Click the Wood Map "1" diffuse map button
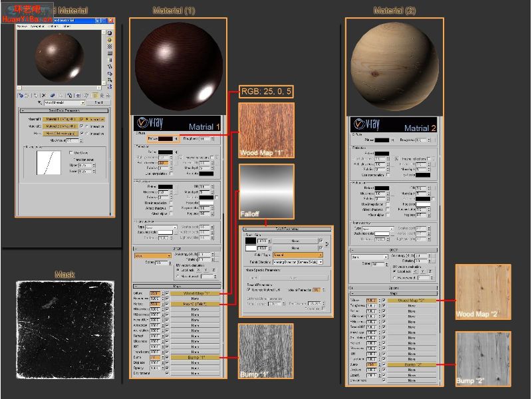 pyautogui.click(x=195, y=293)
